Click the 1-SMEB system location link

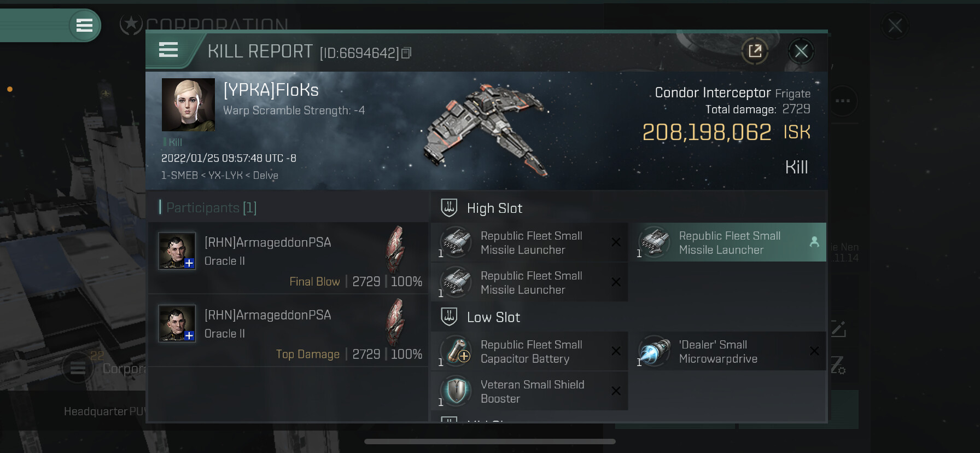click(x=179, y=175)
